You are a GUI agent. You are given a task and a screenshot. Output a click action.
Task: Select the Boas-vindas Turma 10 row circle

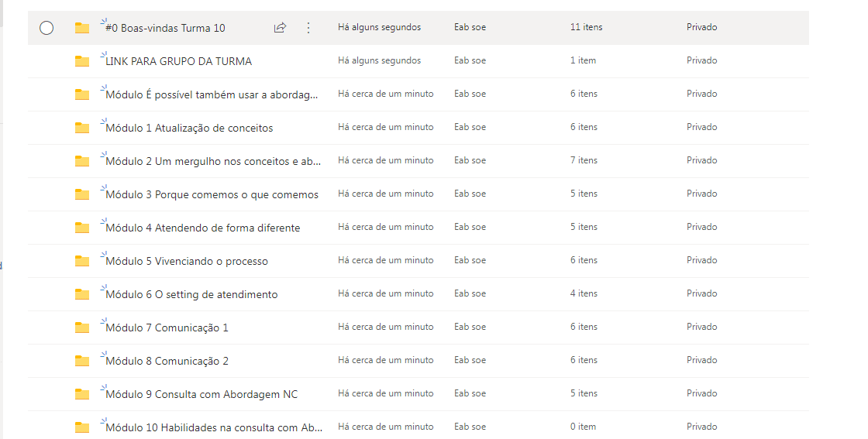click(x=46, y=28)
